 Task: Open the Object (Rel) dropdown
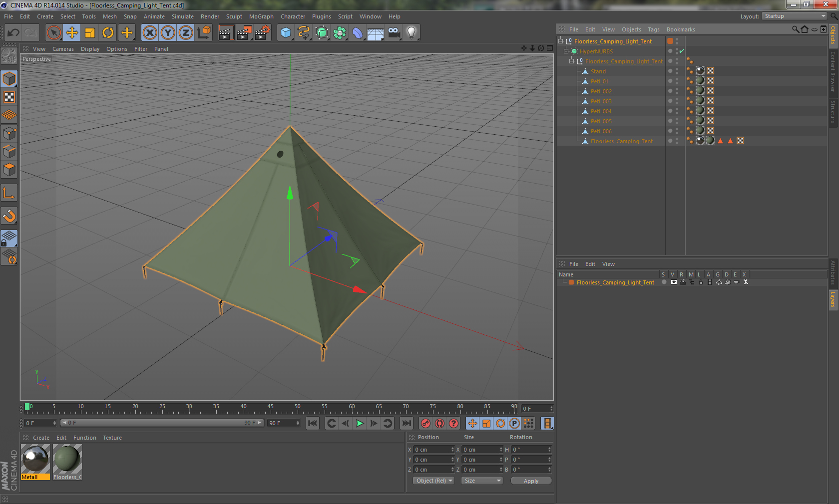click(x=433, y=481)
